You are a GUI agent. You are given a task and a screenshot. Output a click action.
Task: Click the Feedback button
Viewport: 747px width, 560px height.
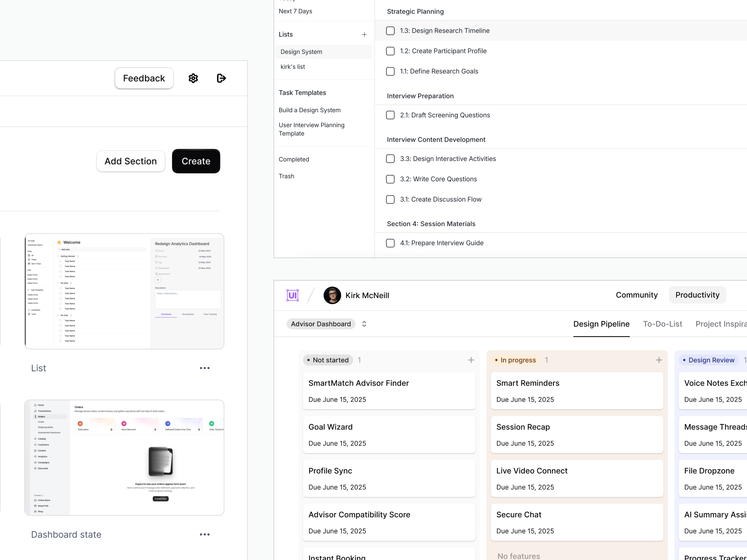144,78
